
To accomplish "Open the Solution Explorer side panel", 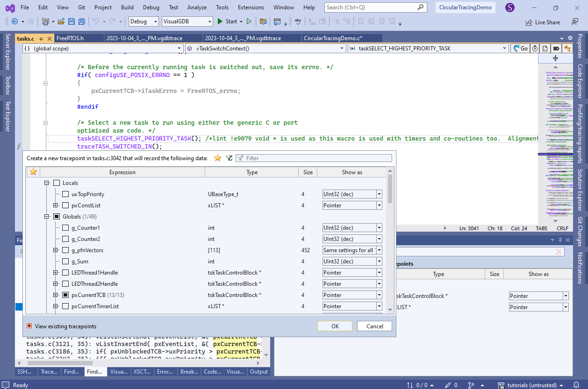I will (580, 190).
